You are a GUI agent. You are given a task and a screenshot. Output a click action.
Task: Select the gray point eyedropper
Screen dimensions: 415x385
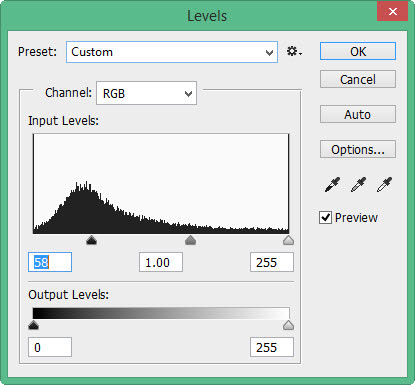pyautogui.click(x=358, y=184)
